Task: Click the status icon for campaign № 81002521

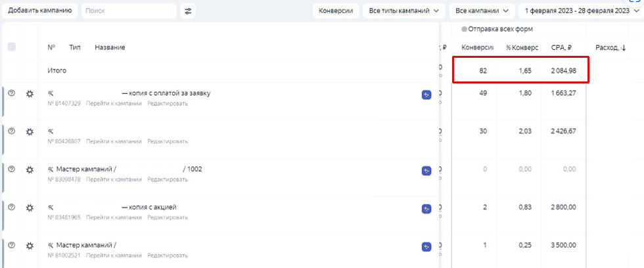Action: click(11, 245)
